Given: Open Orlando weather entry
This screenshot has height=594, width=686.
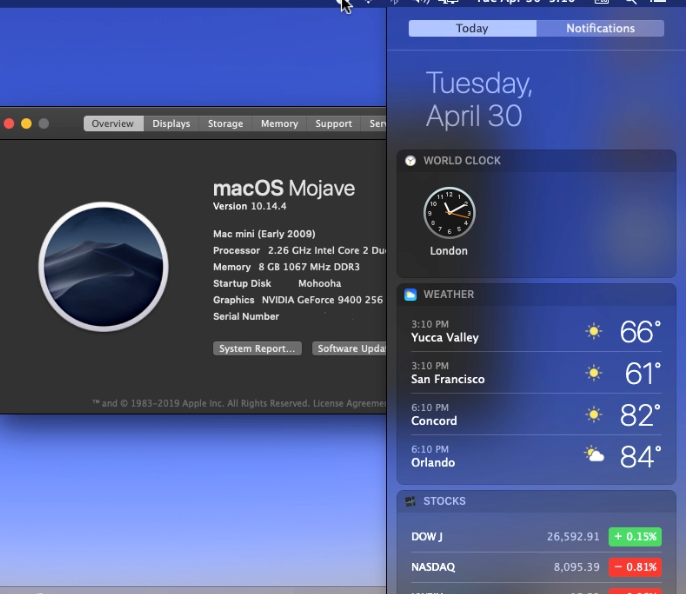Looking at the screenshot, I should 536,456.
